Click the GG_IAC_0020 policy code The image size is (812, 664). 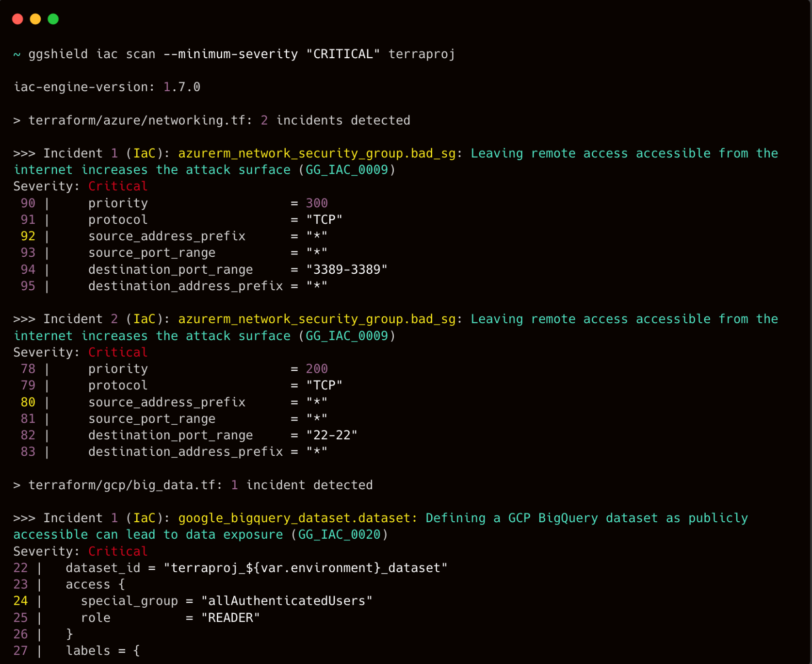click(x=340, y=535)
